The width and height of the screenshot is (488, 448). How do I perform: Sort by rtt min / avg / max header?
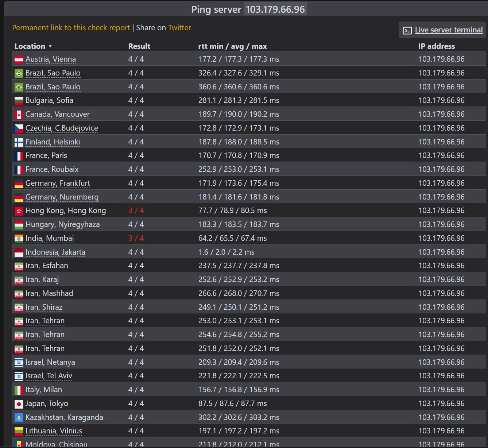point(232,46)
